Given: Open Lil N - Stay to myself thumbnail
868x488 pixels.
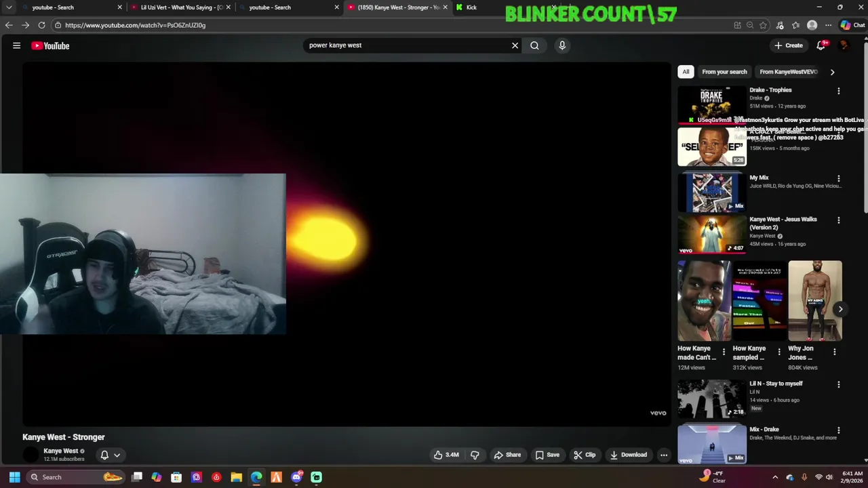Looking at the screenshot, I should coord(712,399).
